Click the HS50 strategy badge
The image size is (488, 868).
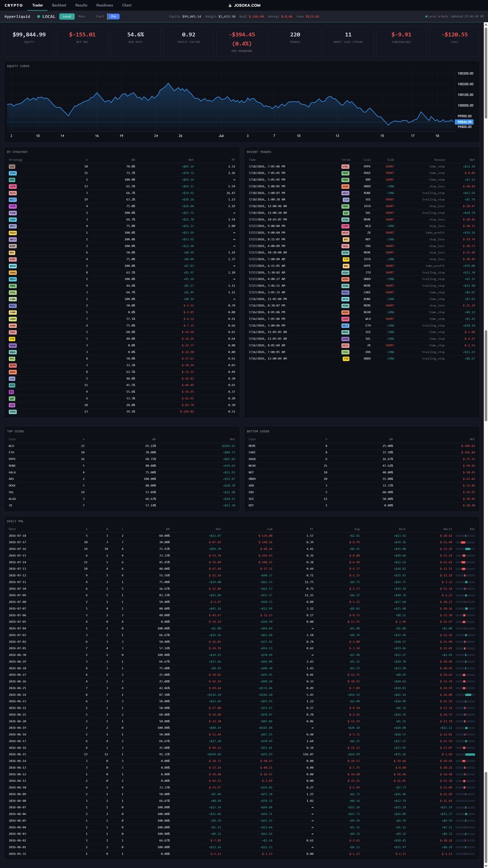click(13, 365)
